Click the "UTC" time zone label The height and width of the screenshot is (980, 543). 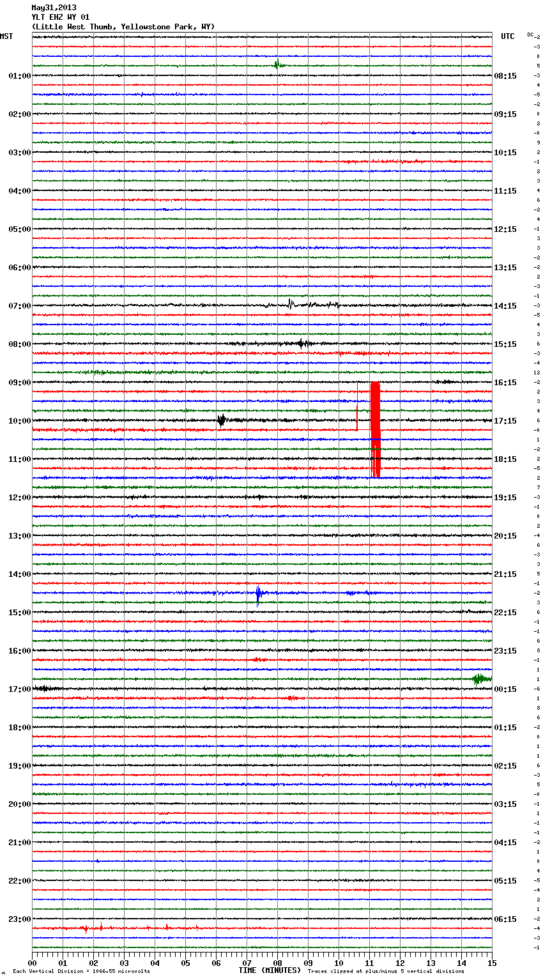[507, 36]
